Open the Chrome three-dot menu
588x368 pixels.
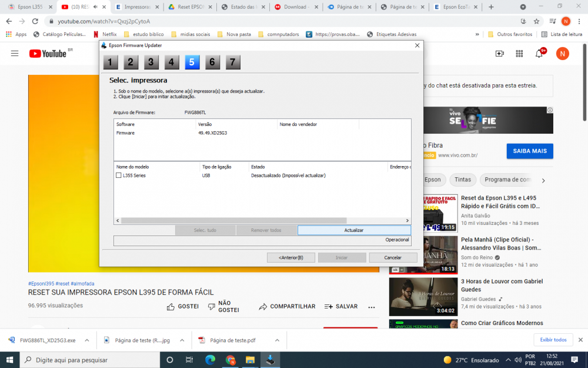click(x=579, y=21)
